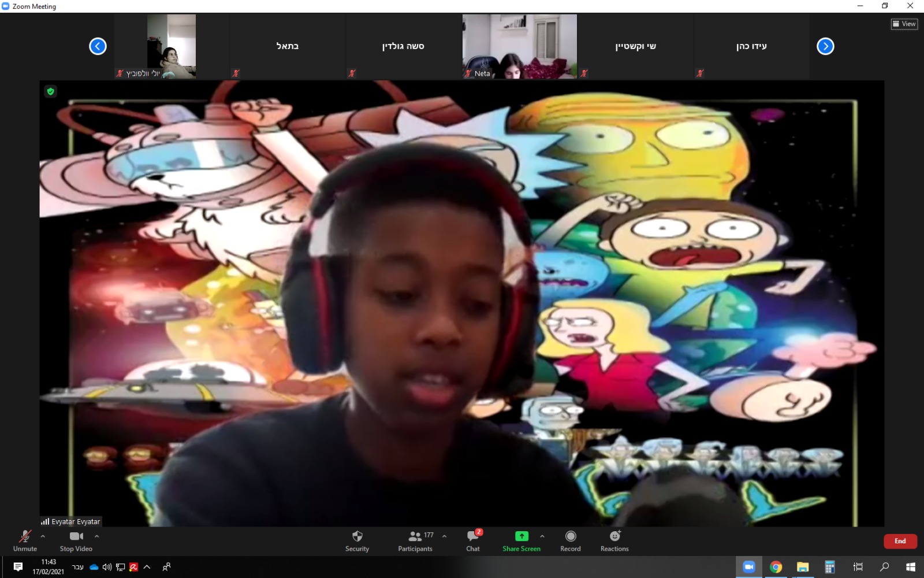Go to previous participants with left arrow
The height and width of the screenshot is (578, 924).
click(98, 46)
